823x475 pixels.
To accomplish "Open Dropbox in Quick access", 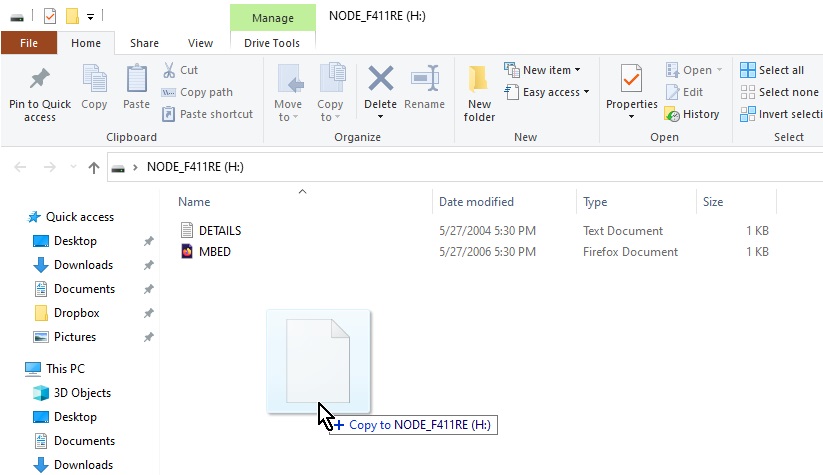I will click(x=75, y=313).
